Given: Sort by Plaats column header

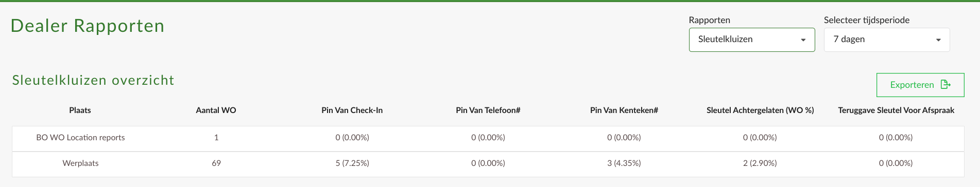Looking at the screenshot, I should [80, 110].
